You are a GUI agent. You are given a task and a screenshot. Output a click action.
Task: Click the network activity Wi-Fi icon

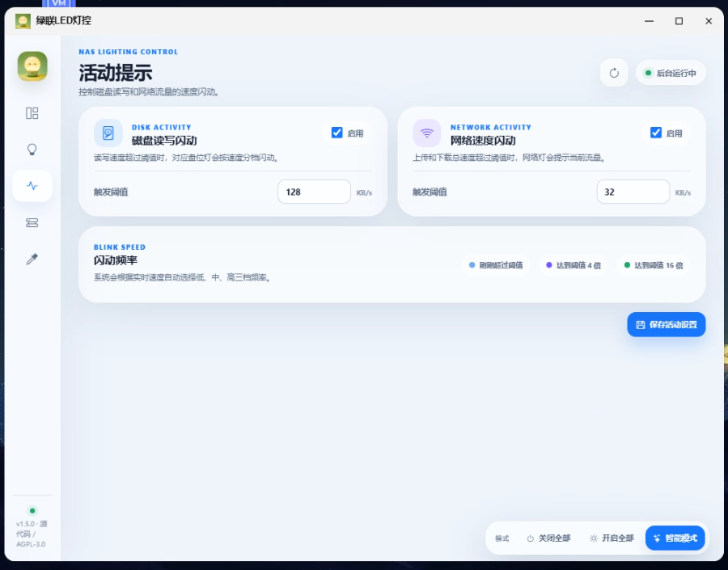click(x=426, y=133)
